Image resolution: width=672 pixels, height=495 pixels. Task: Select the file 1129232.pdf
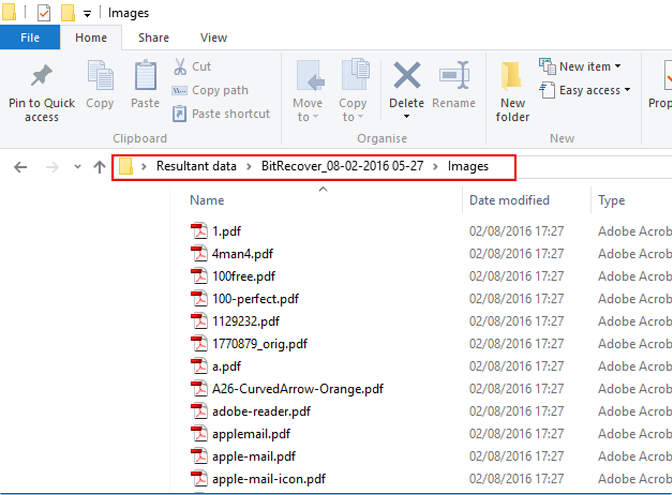pos(246,321)
